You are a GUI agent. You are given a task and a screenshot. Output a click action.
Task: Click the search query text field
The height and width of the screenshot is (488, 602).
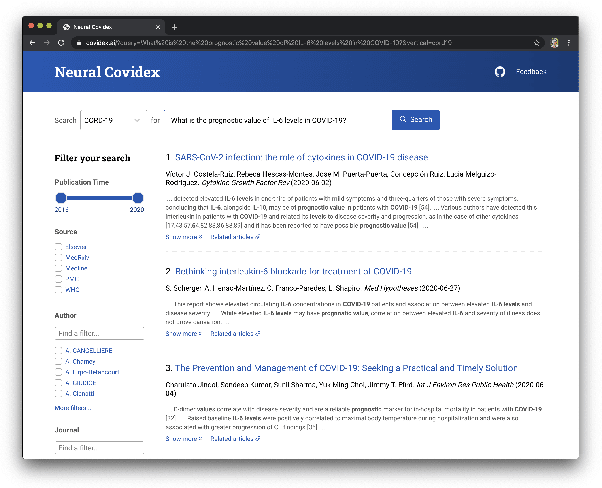point(276,120)
